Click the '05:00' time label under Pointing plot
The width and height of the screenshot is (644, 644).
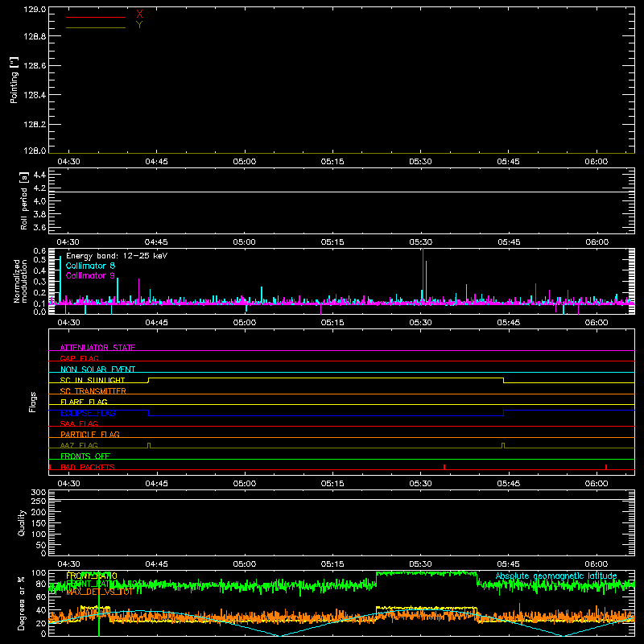pos(245,162)
